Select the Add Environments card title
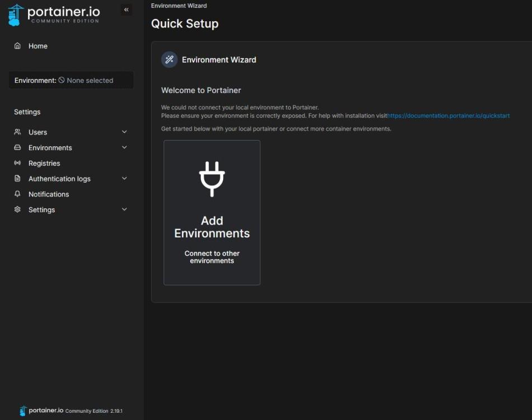The width and height of the screenshot is (532, 420). (x=212, y=227)
